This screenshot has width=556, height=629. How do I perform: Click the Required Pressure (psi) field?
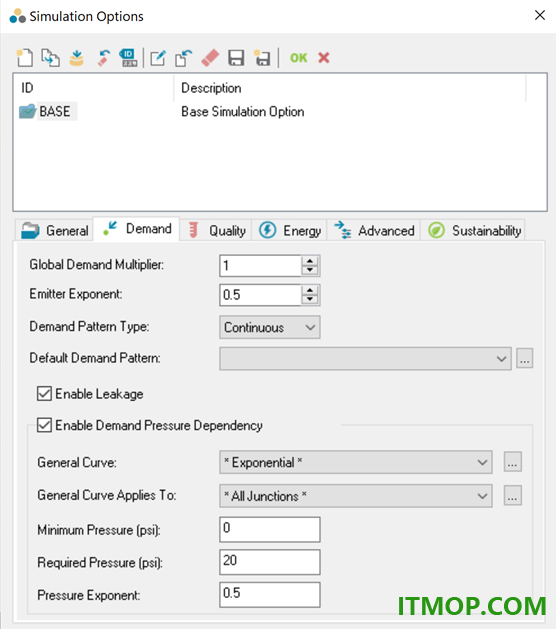pos(270,562)
